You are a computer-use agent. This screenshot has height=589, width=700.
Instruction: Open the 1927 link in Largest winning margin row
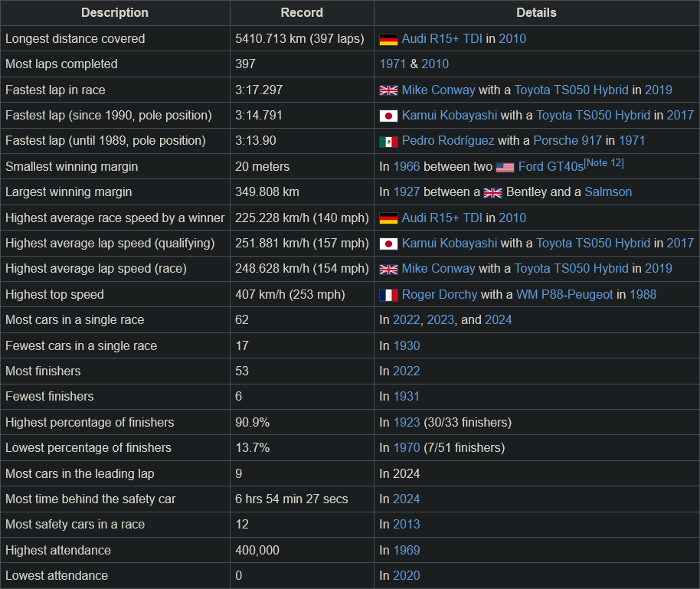pyautogui.click(x=406, y=192)
